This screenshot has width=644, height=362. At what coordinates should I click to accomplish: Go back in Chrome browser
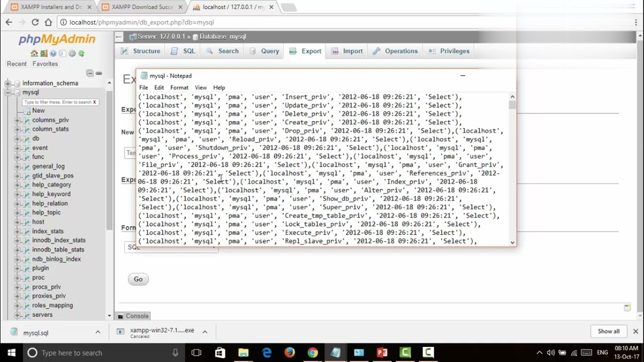coord(9,22)
